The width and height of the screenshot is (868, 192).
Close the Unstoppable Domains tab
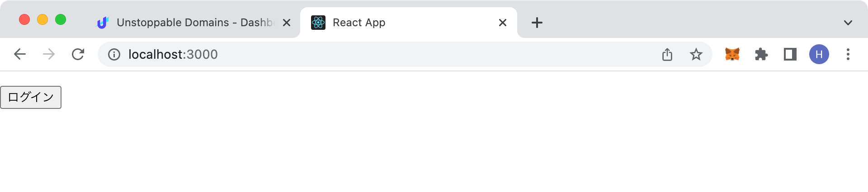pyautogui.click(x=287, y=23)
